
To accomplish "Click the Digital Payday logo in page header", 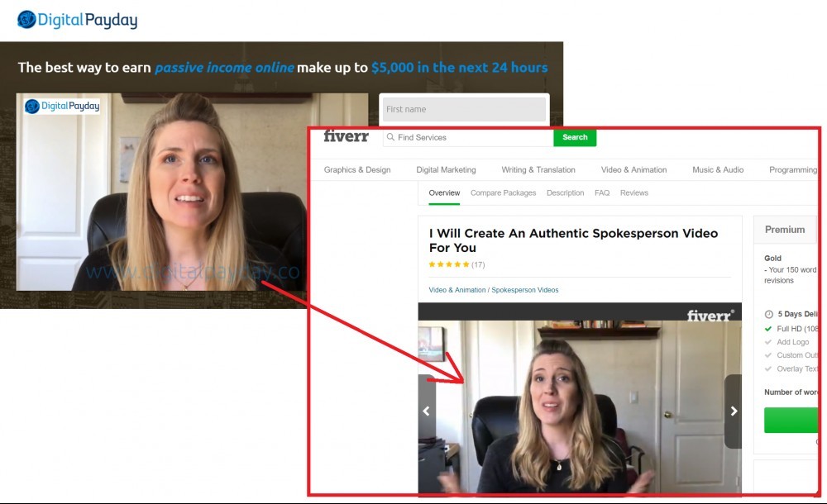I will pyautogui.click(x=77, y=20).
